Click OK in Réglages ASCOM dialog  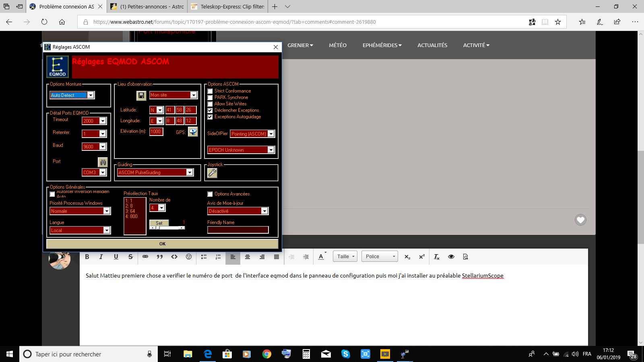click(x=162, y=244)
